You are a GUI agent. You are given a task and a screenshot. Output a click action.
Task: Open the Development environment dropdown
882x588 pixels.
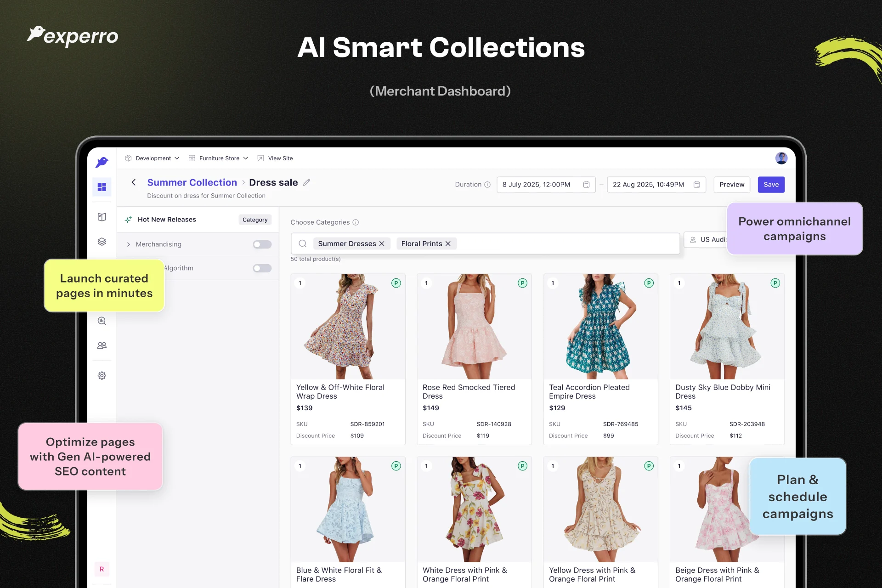[x=153, y=158]
